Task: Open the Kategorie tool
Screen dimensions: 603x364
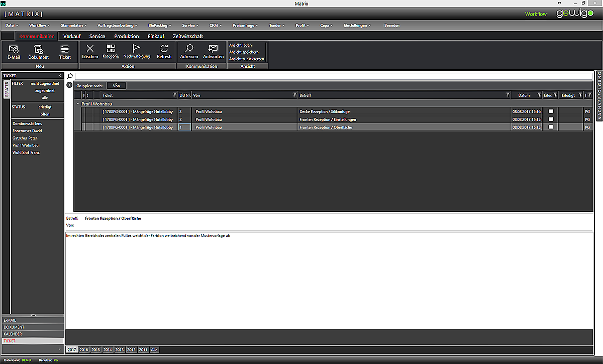Action: coord(111,51)
